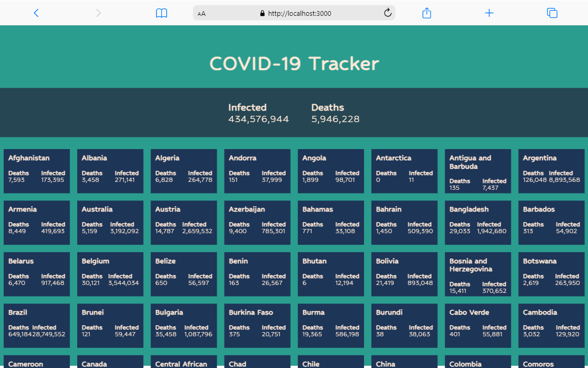588x368 pixels.
Task: Click Antarctica infected value 11
Action: (x=412, y=180)
